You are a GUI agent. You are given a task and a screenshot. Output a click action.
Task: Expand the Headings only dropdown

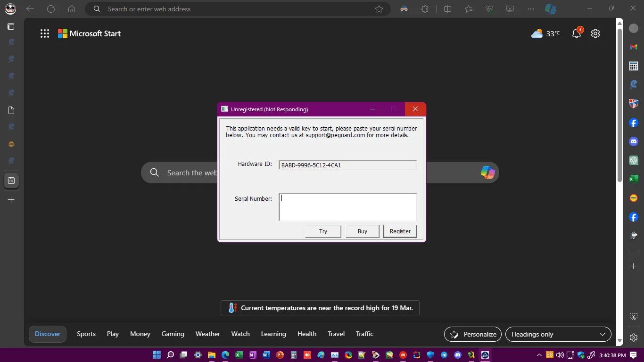[x=558, y=334]
